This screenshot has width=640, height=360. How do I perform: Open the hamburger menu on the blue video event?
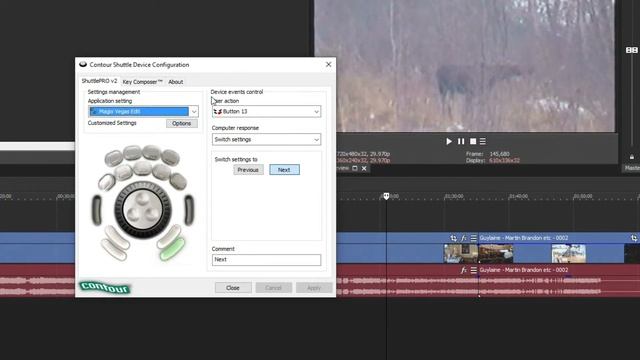coord(473,238)
